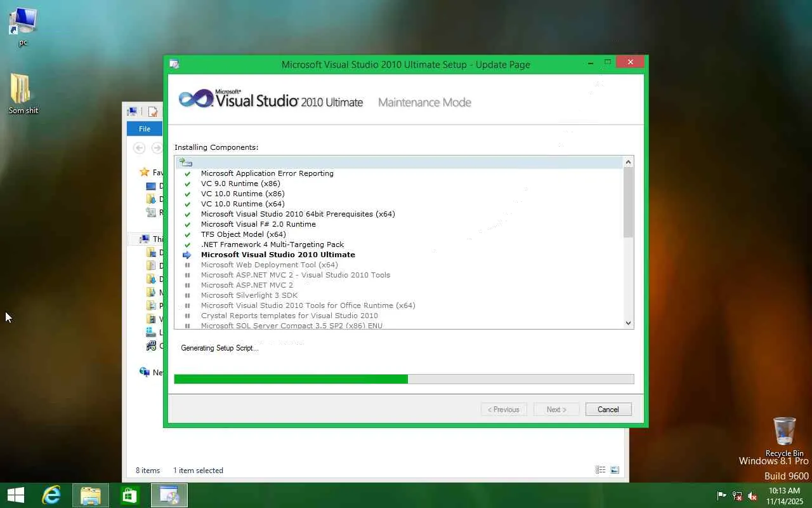Click the network icon in system tray
Image resolution: width=812 pixels, height=508 pixels.
(x=737, y=496)
